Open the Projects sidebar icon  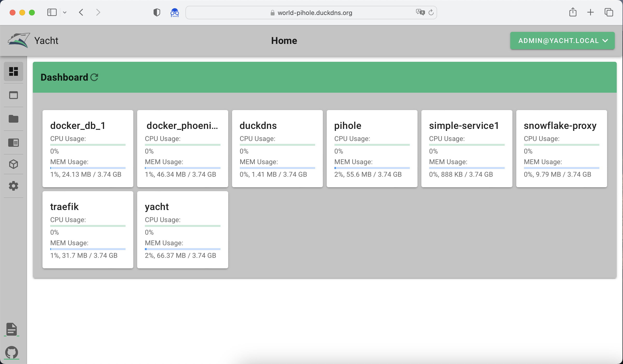13,143
